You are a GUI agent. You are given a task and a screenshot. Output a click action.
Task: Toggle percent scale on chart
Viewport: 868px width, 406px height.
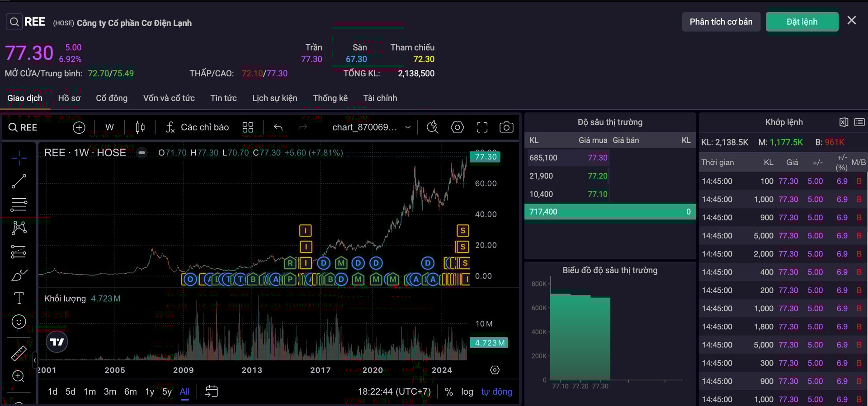[449, 392]
